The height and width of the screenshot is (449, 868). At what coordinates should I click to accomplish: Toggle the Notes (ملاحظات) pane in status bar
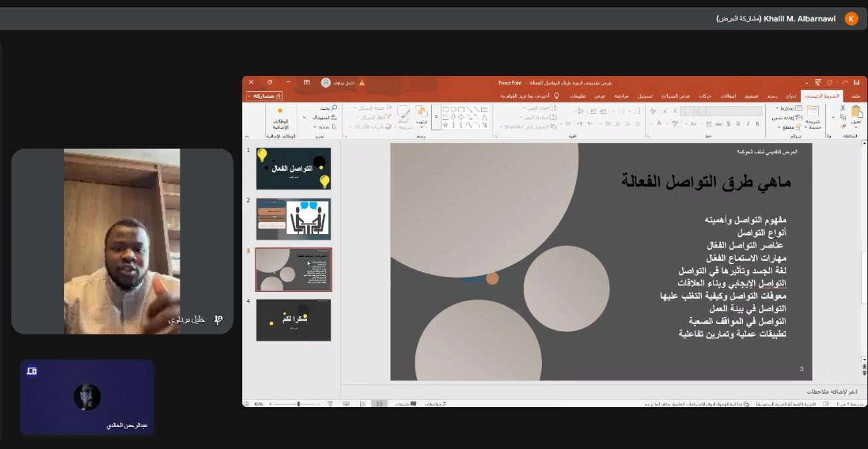tap(435, 404)
